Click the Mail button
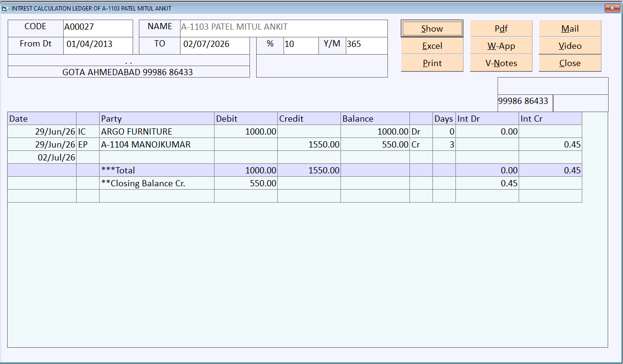This screenshot has height=364, width=623. click(570, 29)
